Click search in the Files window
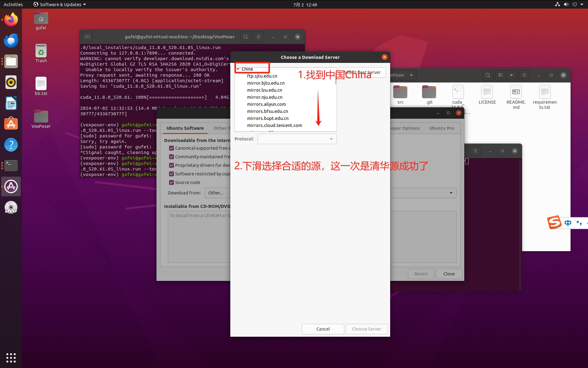 488,75
